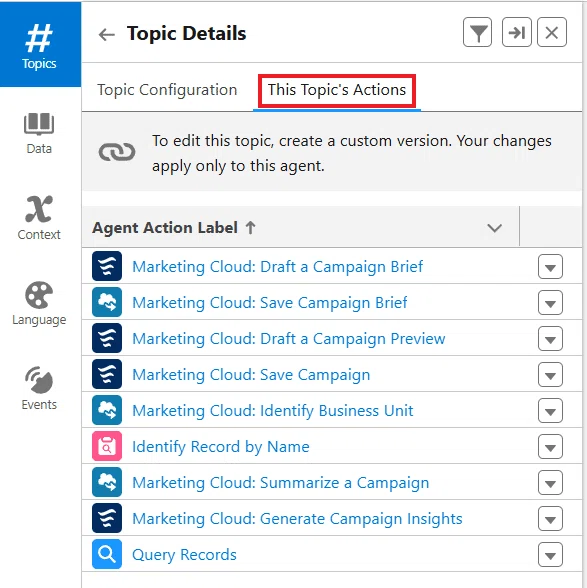Screen dimensions: 587x588
Task: Switch to the Topic Configuration tab
Action: [x=167, y=90]
